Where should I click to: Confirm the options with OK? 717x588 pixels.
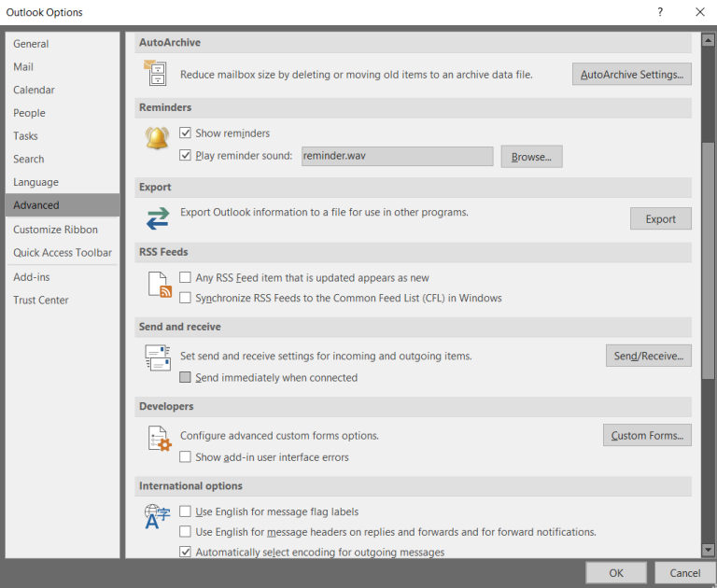[x=616, y=573]
